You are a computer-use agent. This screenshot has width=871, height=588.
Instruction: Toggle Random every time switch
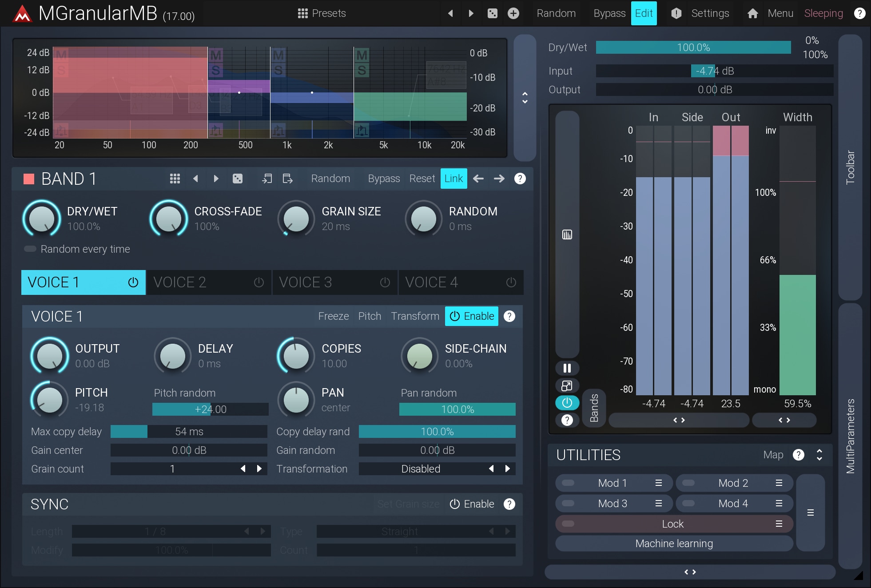(x=30, y=249)
